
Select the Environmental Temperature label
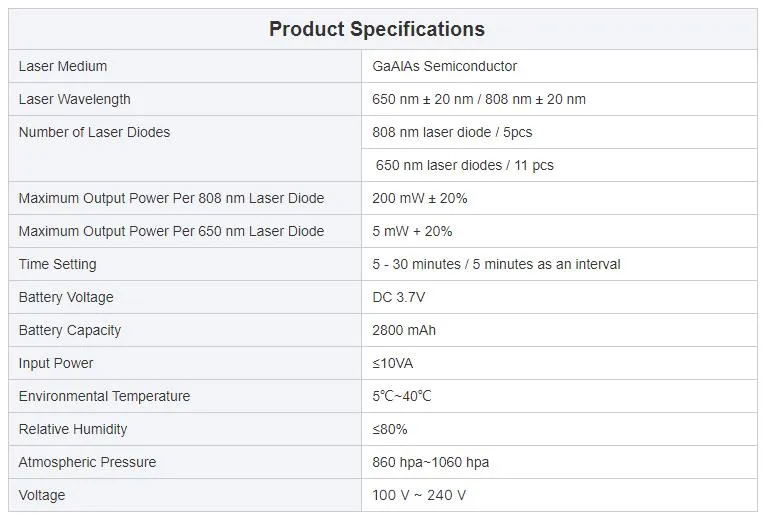pos(104,396)
